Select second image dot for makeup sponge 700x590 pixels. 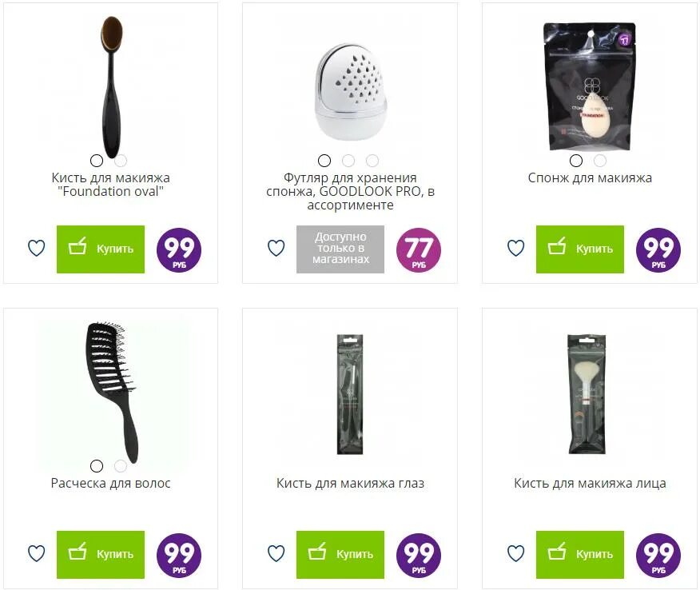[600, 161]
